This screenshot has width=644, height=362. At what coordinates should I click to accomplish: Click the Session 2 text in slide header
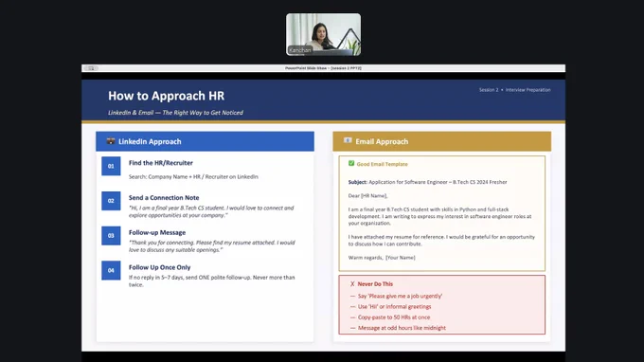point(489,90)
